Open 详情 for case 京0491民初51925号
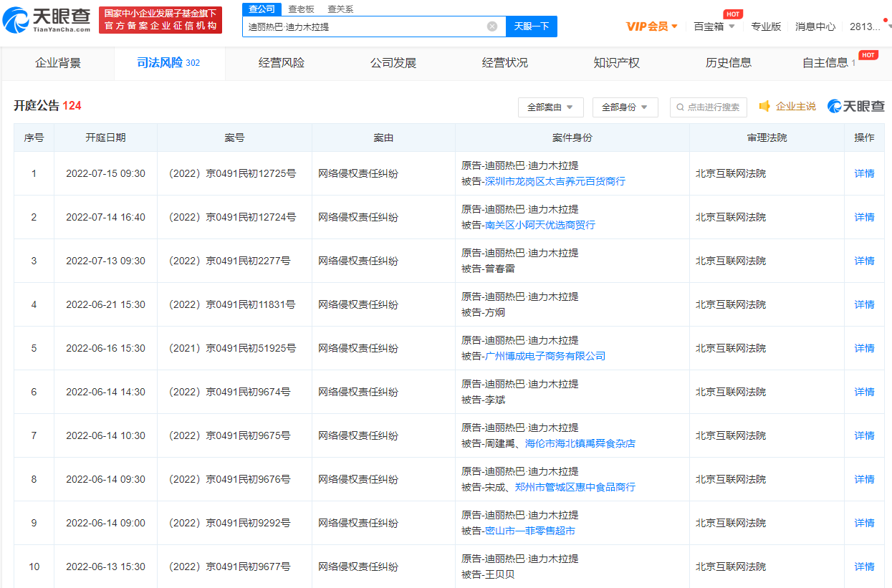892x588 pixels. click(864, 348)
